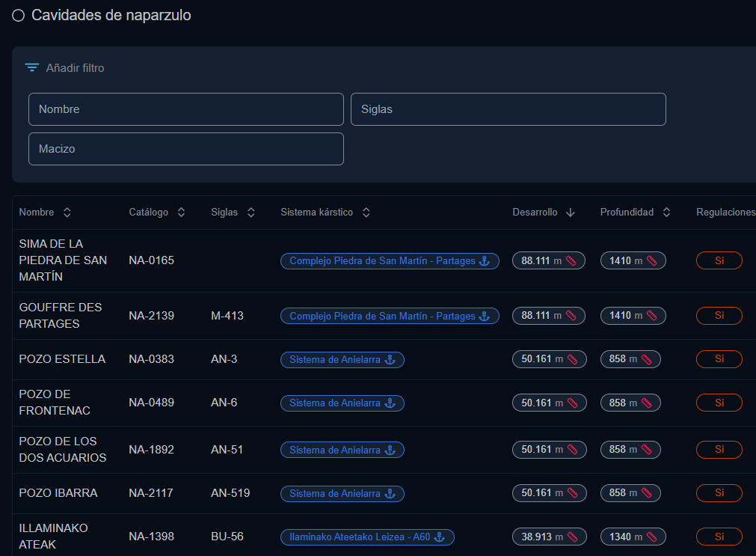Click siglas value BU-56
This screenshot has width=756, height=556.
(x=227, y=537)
